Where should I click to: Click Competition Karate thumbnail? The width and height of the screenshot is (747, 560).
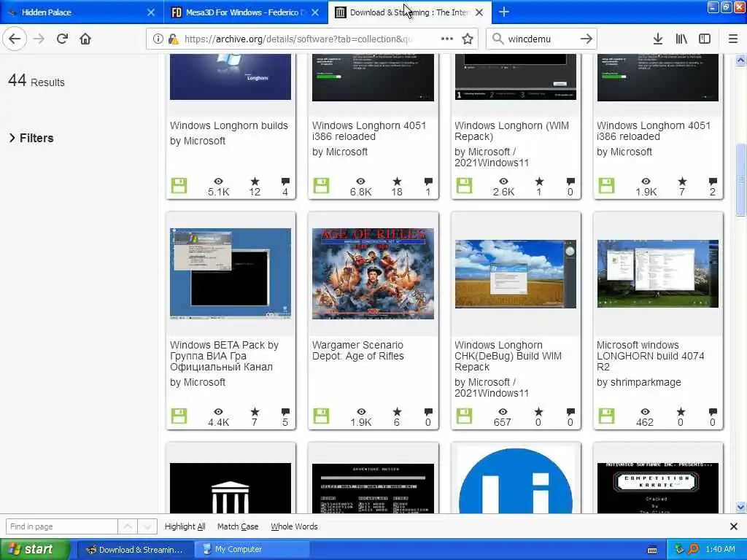[x=658, y=488]
